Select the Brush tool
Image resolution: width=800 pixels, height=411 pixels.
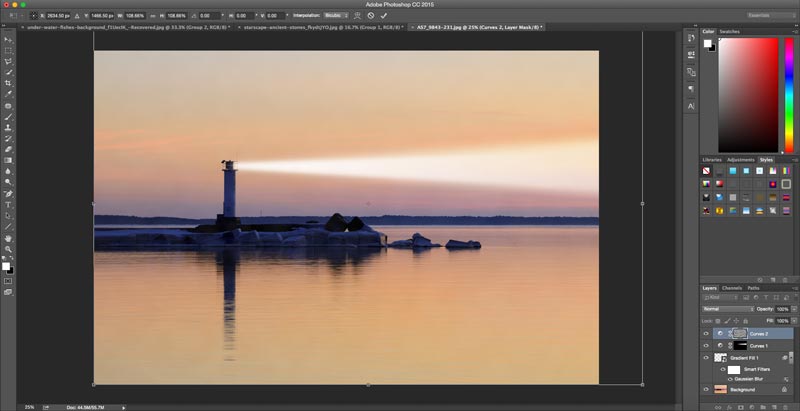[8, 117]
